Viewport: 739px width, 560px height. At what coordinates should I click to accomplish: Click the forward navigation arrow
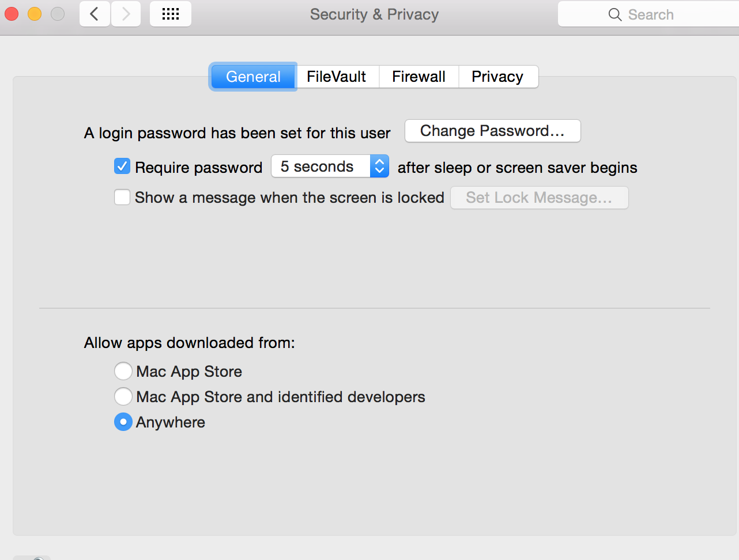tap(126, 14)
